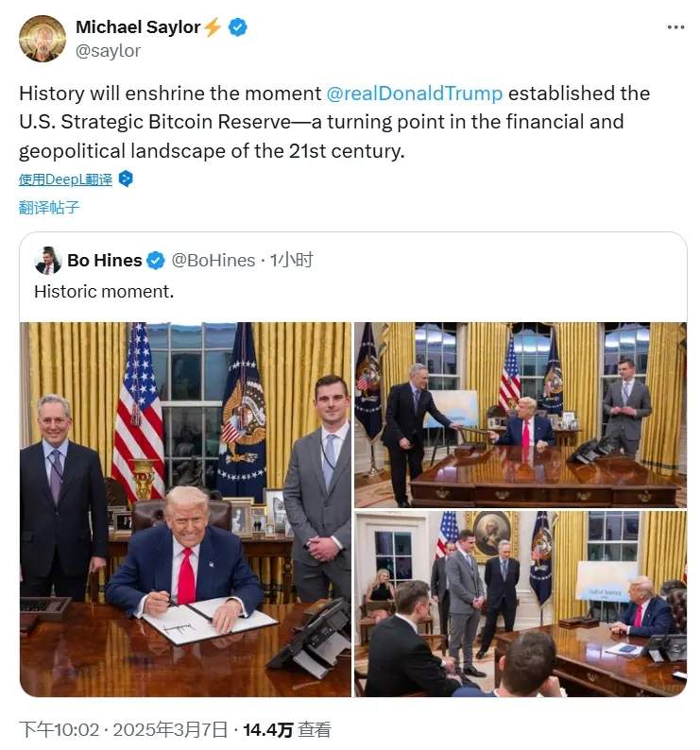The height and width of the screenshot is (750, 700).
Task: Open the three-dot more options menu
Action: click(675, 27)
